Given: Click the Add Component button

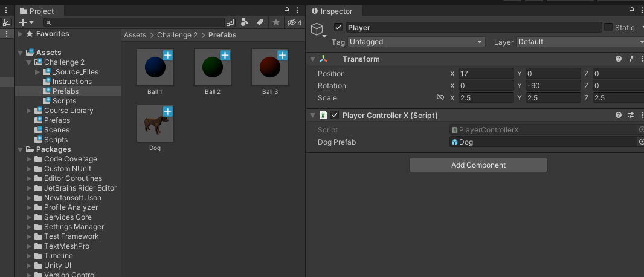Looking at the screenshot, I should (x=478, y=165).
